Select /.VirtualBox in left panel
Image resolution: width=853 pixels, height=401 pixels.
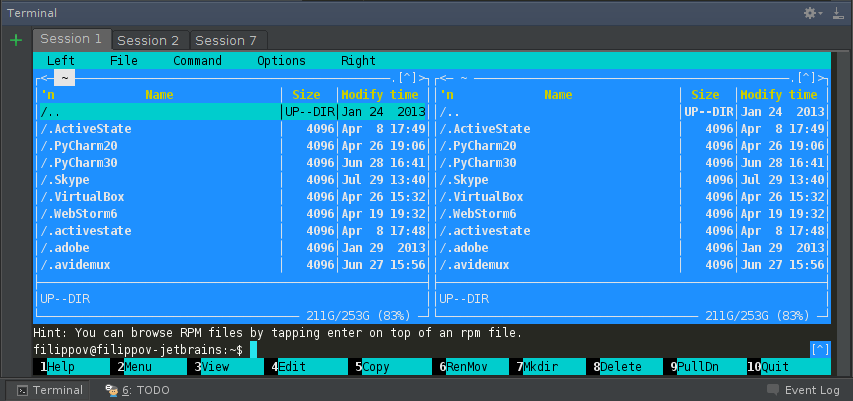point(232,196)
